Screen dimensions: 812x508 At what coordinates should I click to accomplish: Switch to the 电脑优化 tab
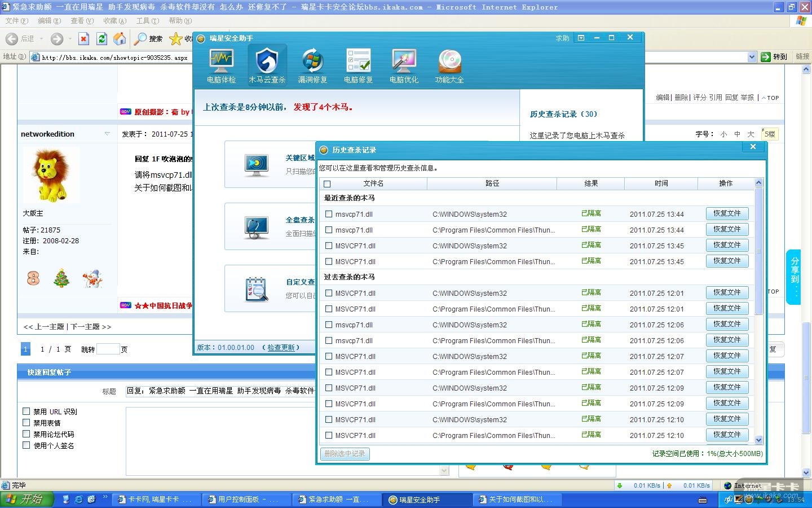click(404, 66)
